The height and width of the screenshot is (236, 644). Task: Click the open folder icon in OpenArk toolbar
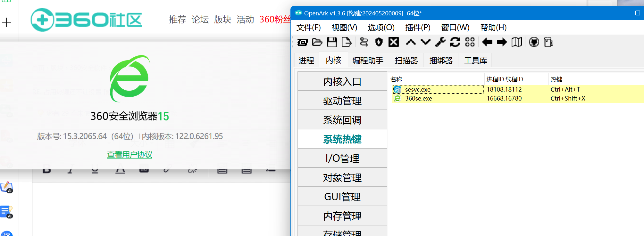coord(317,42)
